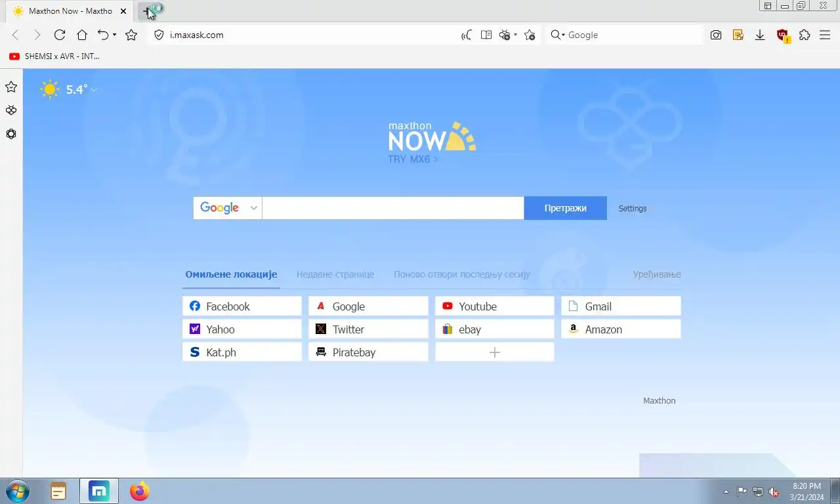The width and height of the screenshot is (840, 504).
Task: Reload the current page
Action: click(x=60, y=35)
